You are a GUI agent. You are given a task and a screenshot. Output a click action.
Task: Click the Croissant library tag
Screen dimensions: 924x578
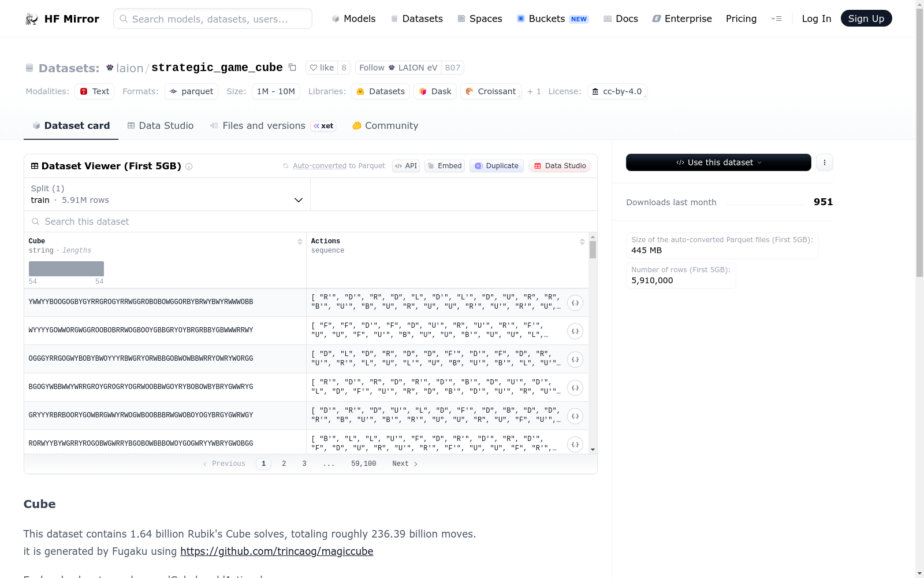point(491,91)
